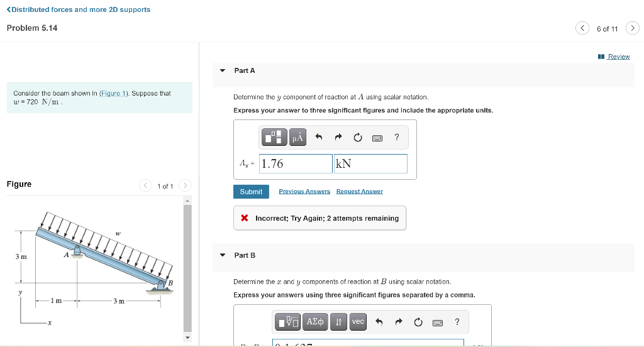This screenshot has height=347, width=644.
Task: Click the Ay value input field showing 1.76
Action: tap(296, 163)
